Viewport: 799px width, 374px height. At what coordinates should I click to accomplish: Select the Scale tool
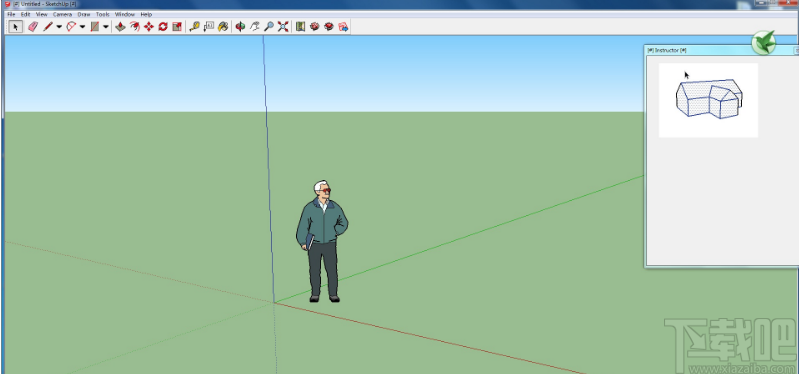(x=177, y=26)
